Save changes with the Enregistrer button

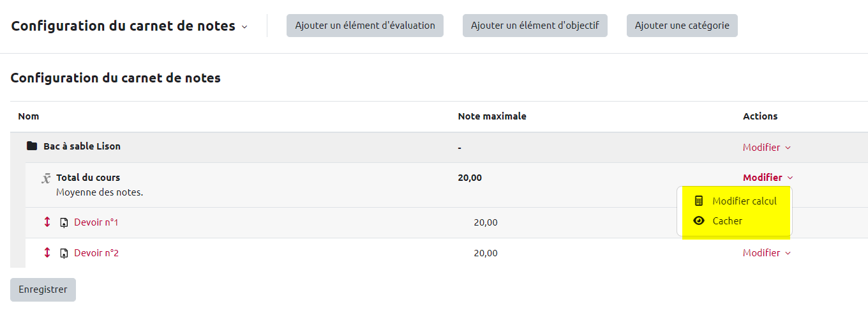[43, 289]
